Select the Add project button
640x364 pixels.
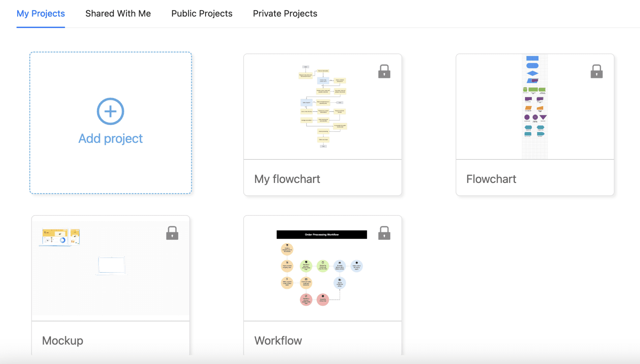[x=111, y=123]
